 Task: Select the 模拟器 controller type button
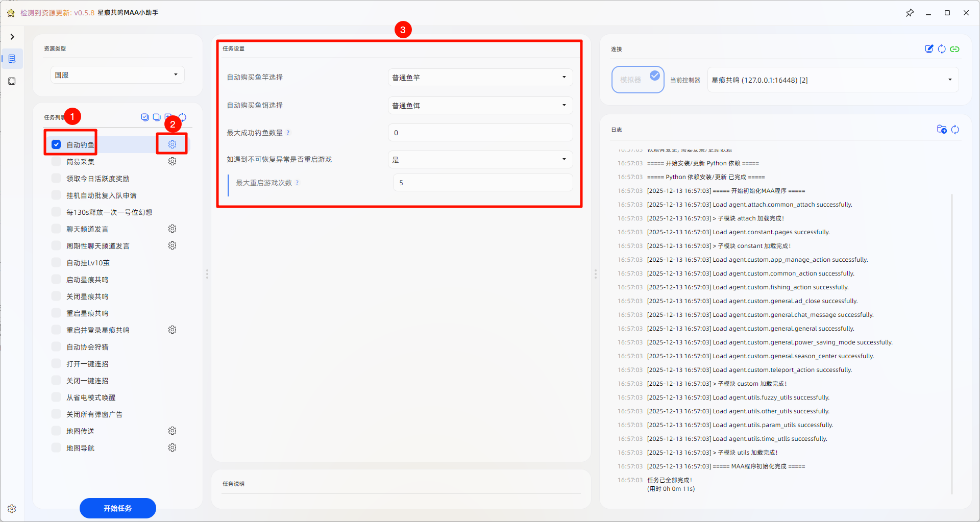point(638,80)
